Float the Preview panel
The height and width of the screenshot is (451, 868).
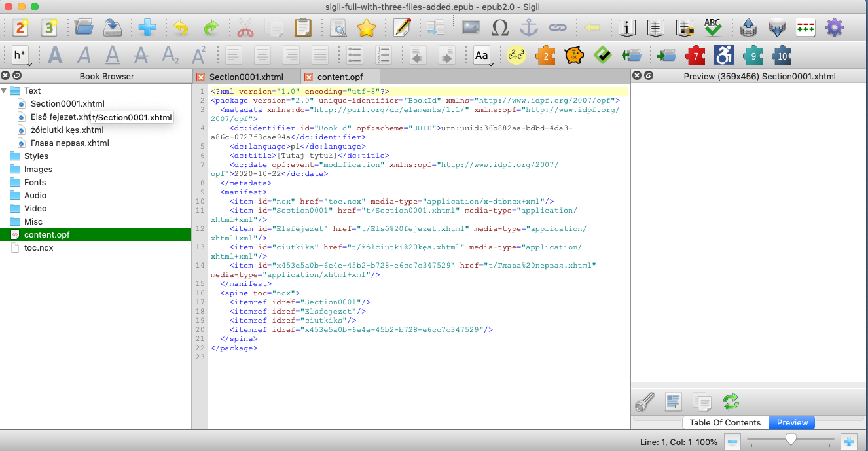click(649, 76)
